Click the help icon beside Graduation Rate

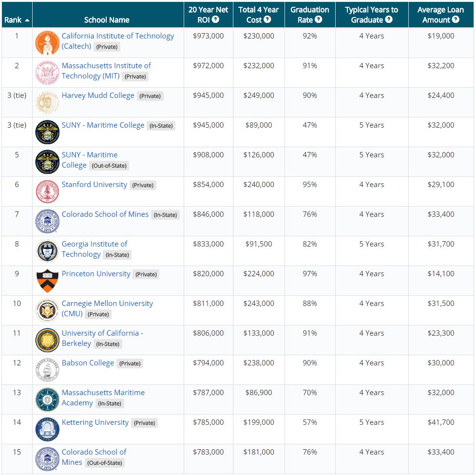coord(319,19)
